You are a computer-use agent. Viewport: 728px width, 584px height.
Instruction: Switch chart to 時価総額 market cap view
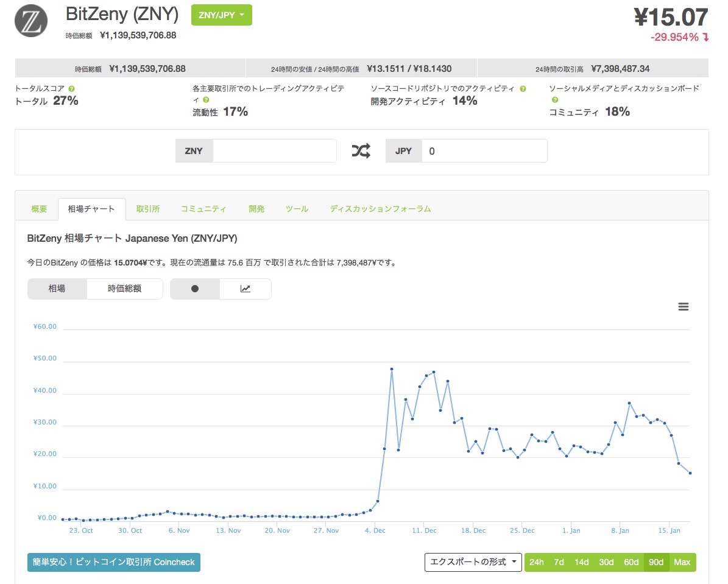125,289
